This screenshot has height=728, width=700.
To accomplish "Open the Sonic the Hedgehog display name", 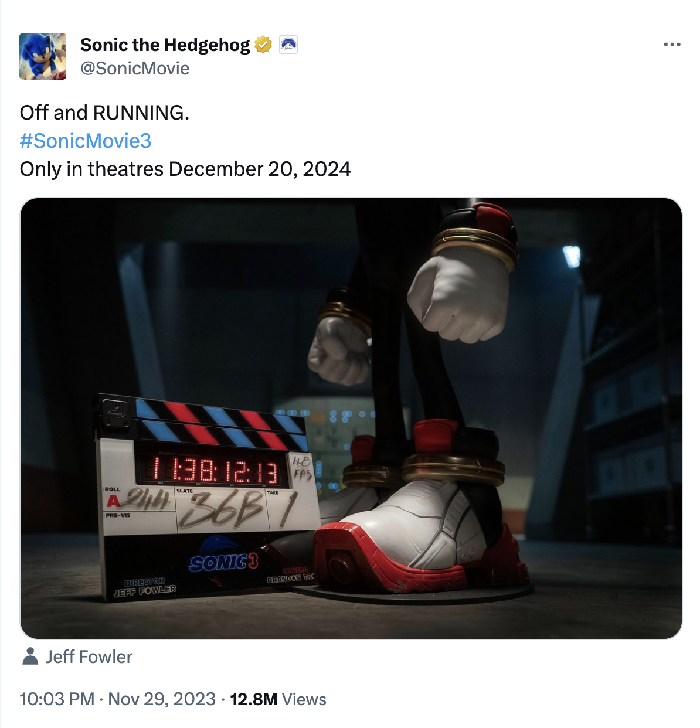I will coord(165,45).
